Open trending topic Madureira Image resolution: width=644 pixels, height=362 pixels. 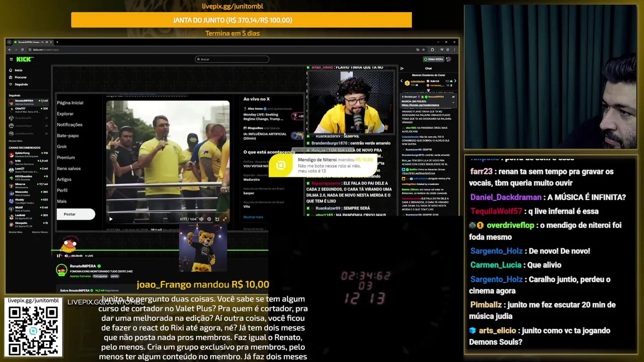point(252,179)
